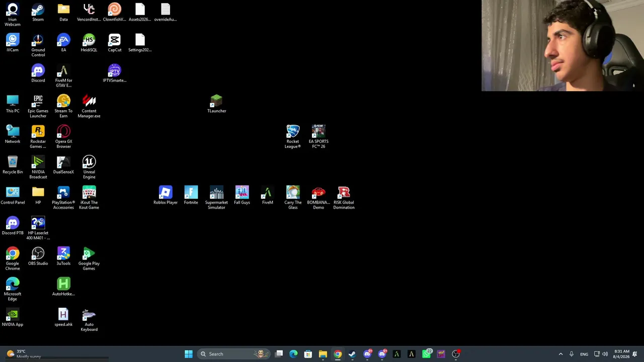This screenshot has height=362, width=644.
Task: Open Microsoft Store from the taskbar
Action: 308,354
